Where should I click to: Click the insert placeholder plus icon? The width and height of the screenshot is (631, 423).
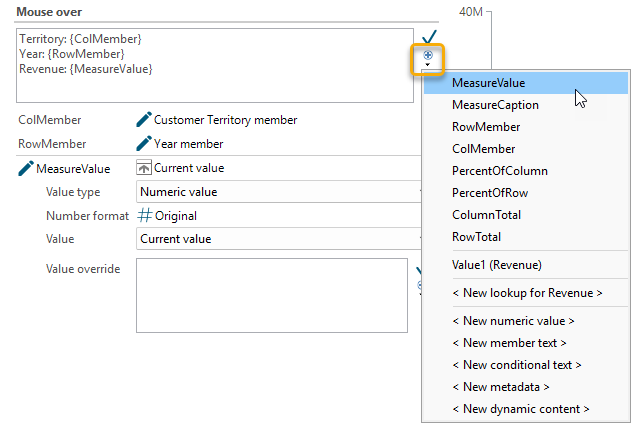click(428, 55)
